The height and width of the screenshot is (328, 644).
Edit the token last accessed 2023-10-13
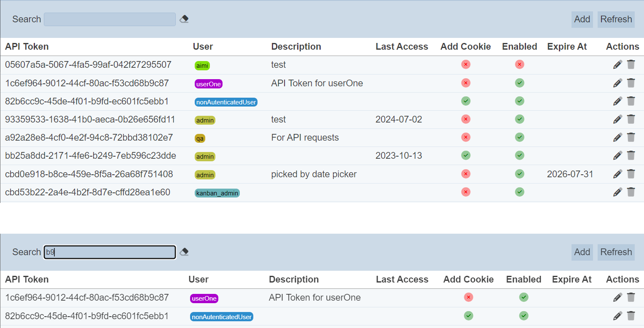click(617, 156)
